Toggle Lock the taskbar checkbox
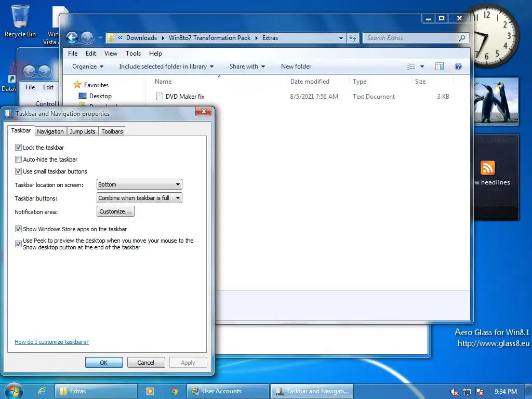 [x=18, y=147]
